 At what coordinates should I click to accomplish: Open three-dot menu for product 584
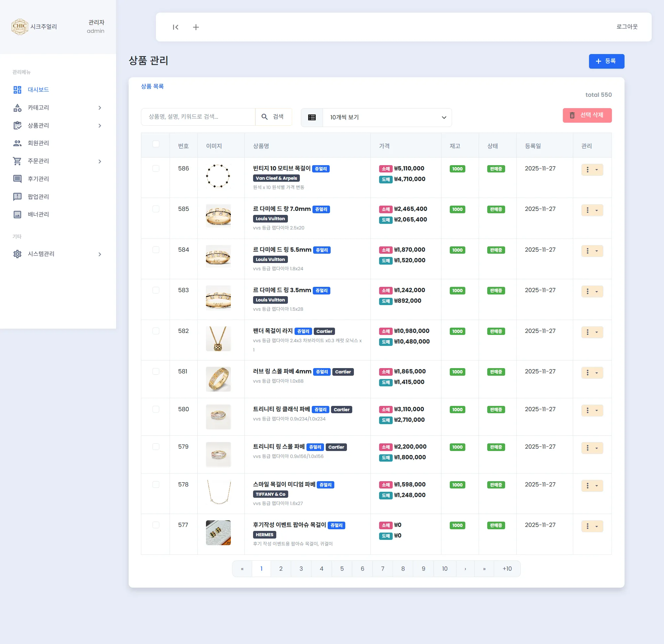tap(592, 251)
